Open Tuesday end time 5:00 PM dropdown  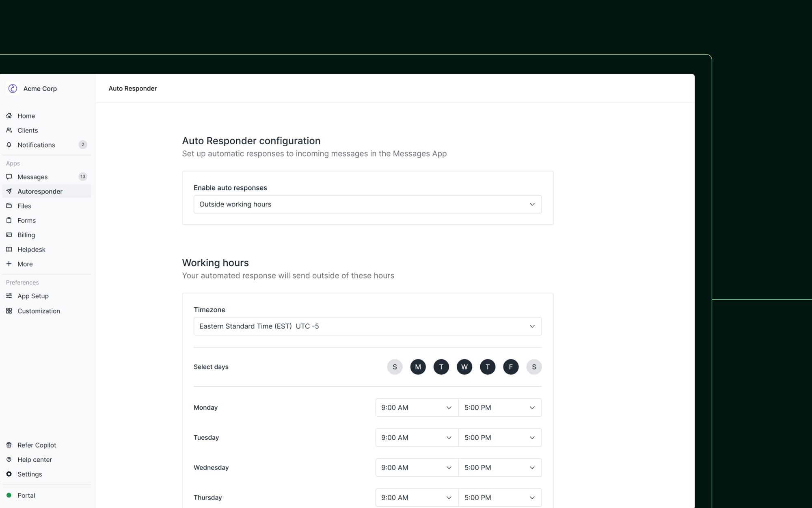(500, 438)
